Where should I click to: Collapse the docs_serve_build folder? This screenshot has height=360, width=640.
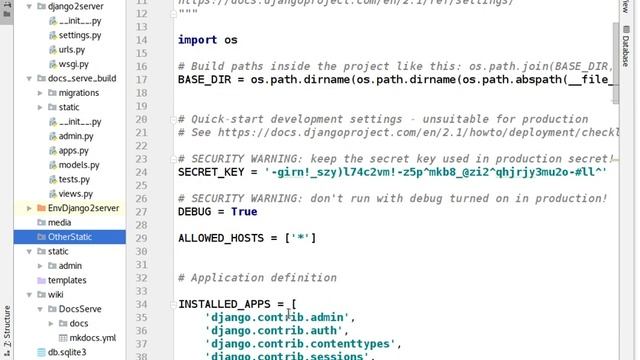[29, 78]
